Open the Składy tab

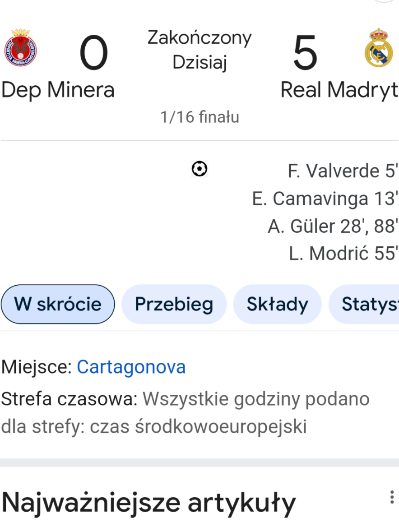click(277, 304)
